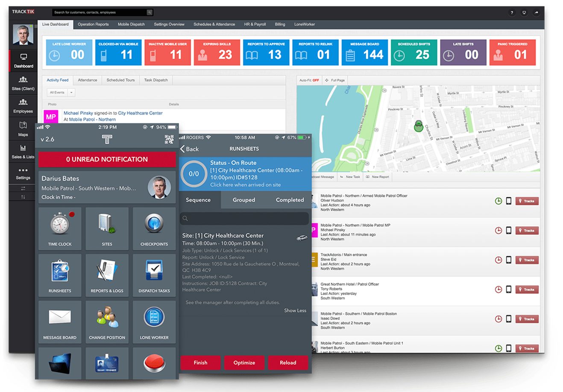The height and width of the screenshot is (392, 563).
Task: Click the City Healthcare Center link
Action: [x=140, y=113]
